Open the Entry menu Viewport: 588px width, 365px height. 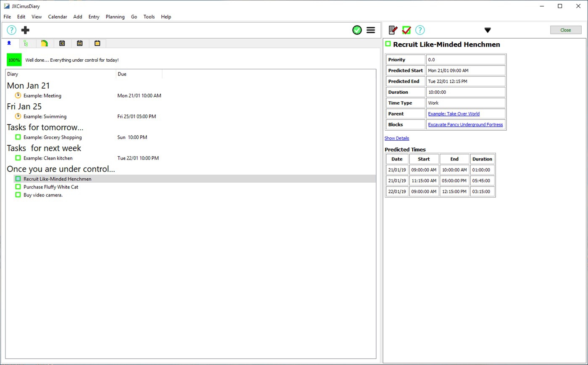[94, 17]
